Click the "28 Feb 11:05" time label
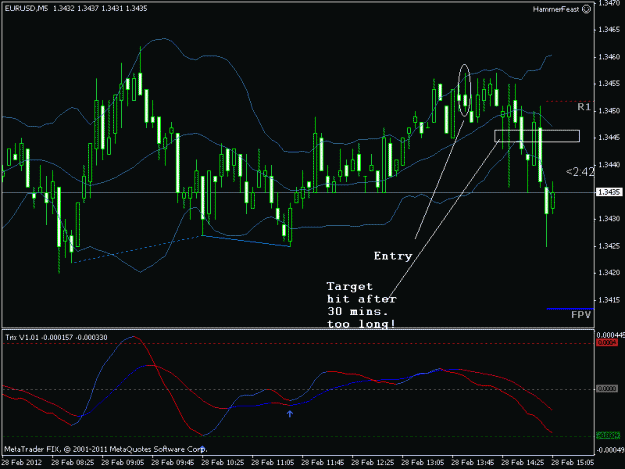This screenshot has height=469, width=625. (273, 462)
